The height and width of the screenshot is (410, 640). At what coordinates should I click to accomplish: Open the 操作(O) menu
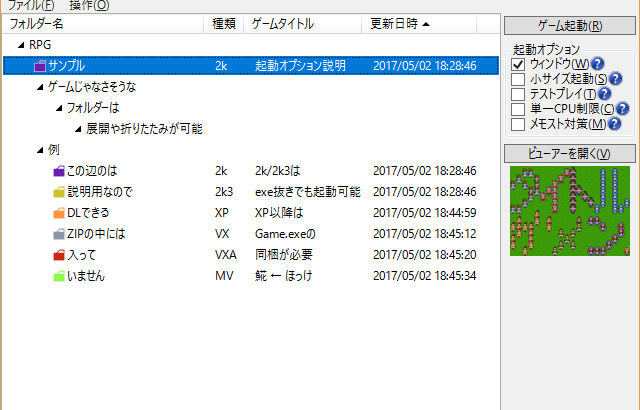click(x=89, y=5)
